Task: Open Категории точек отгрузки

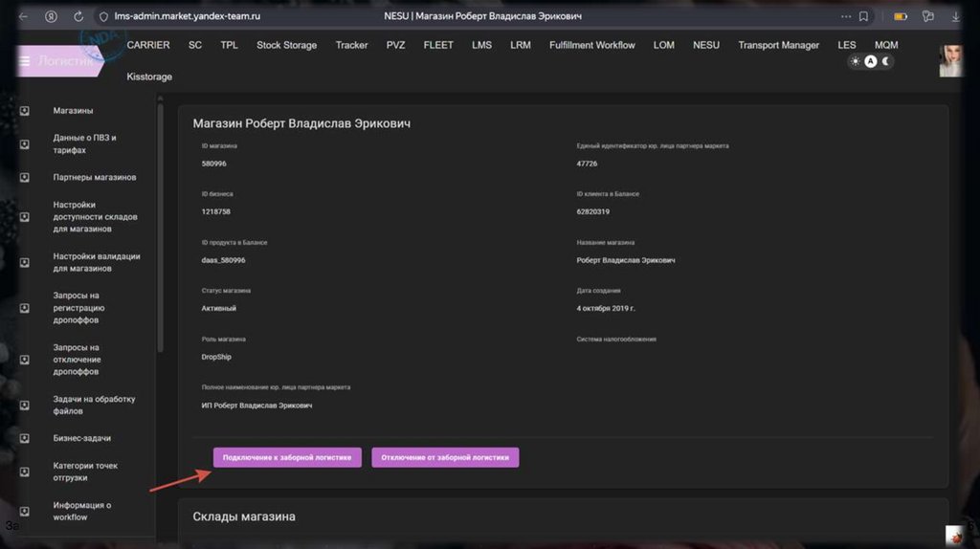Action: [x=85, y=472]
